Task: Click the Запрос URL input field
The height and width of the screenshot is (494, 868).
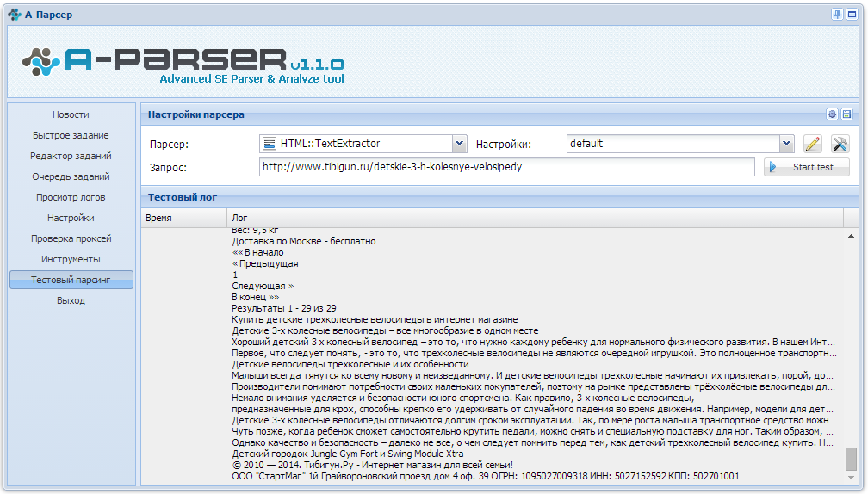Action: (x=507, y=167)
